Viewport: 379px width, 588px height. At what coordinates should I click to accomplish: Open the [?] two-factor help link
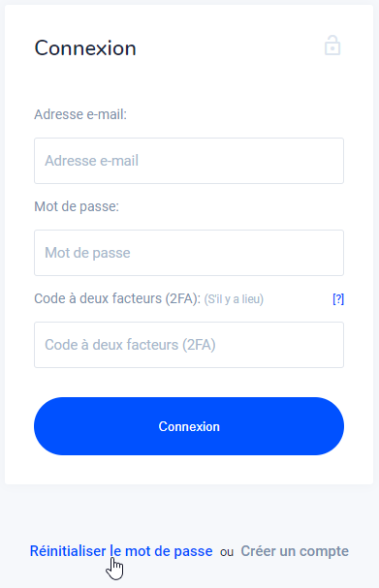[x=338, y=299]
